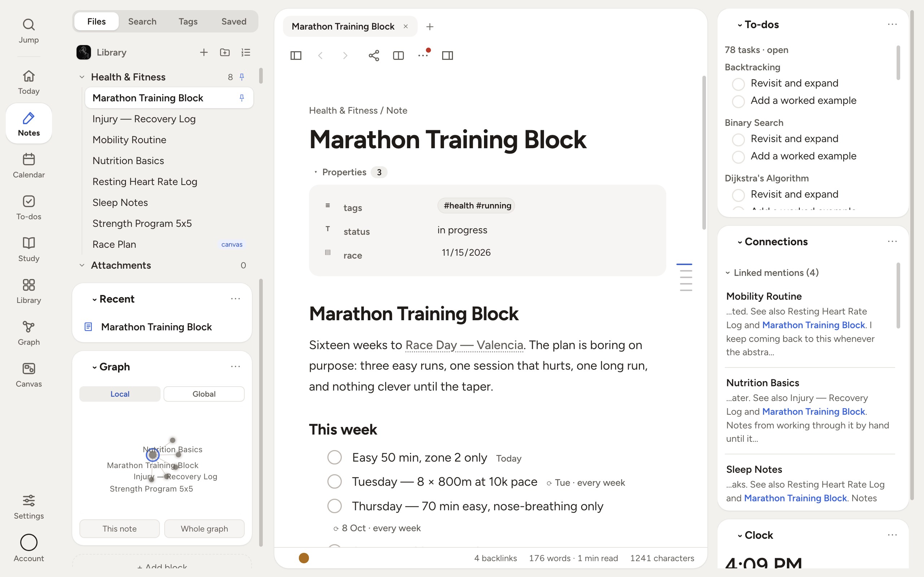The width and height of the screenshot is (924, 577).
Task: Open split view icon in toolbar
Action: [398, 56]
